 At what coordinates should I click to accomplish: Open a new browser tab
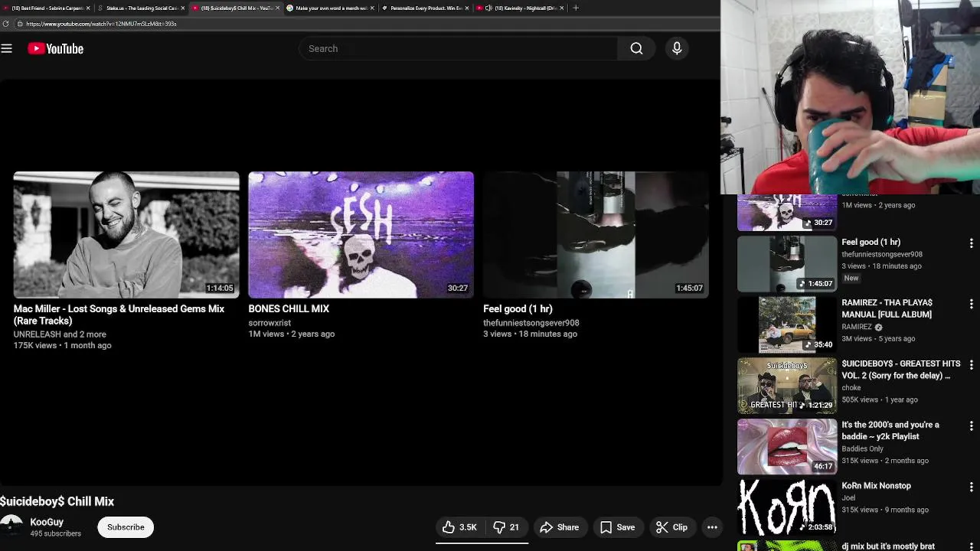point(576,8)
